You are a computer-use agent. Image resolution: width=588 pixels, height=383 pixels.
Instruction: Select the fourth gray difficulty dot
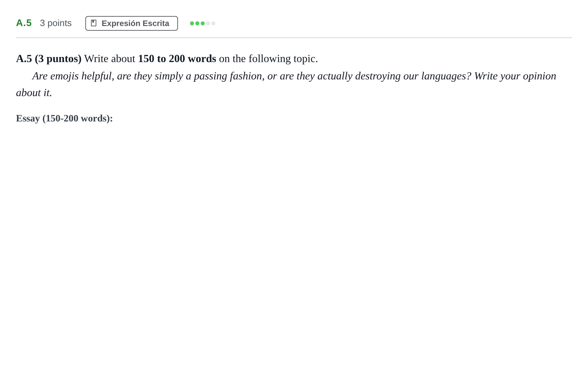(x=208, y=23)
